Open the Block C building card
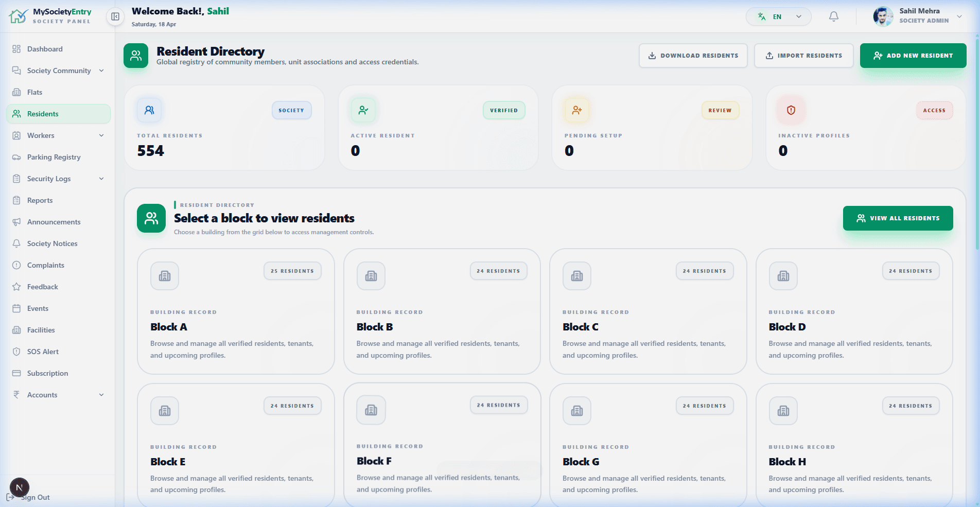The image size is (980, 507). click(647, 311)
